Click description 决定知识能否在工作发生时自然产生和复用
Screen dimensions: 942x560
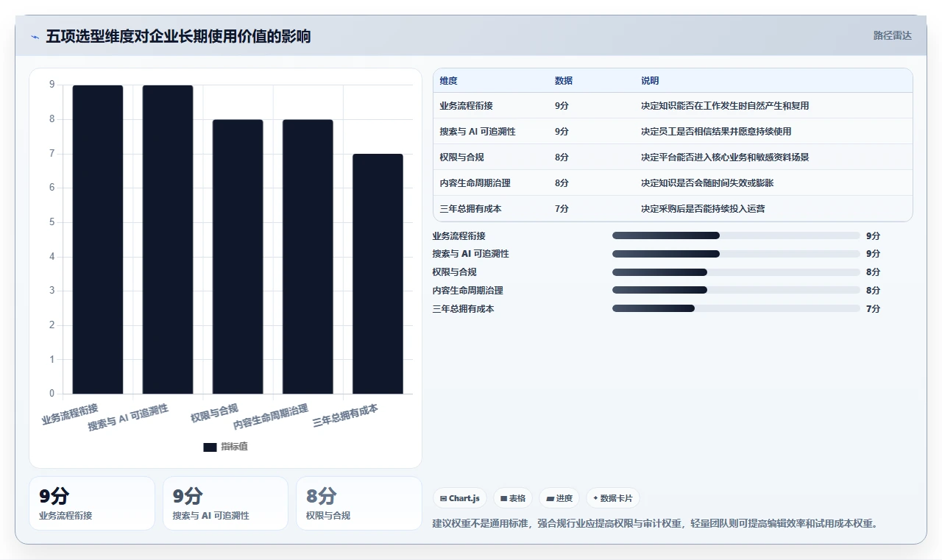725,106
